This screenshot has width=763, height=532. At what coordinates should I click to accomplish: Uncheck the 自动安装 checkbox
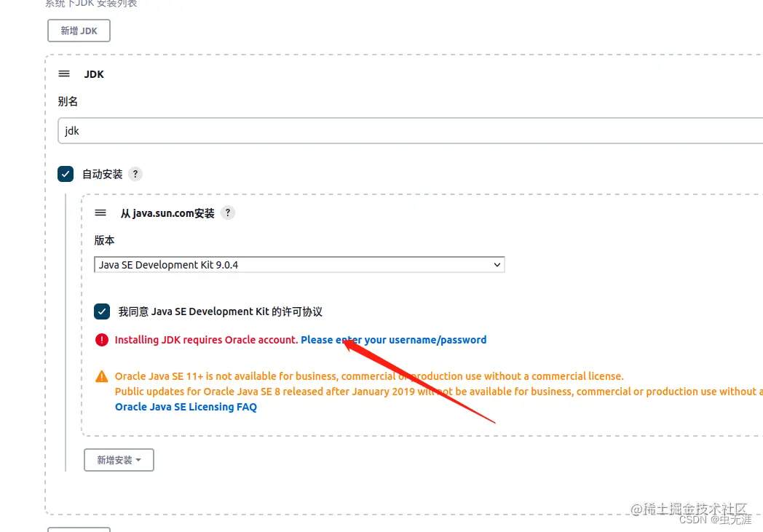[x=66, y=174]
